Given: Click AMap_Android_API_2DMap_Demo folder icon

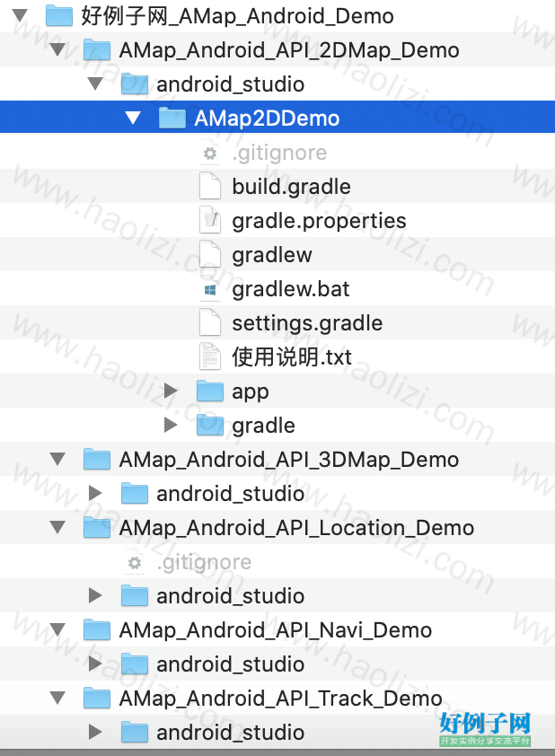Looking at the screenshot, I should tap(97, 49).
